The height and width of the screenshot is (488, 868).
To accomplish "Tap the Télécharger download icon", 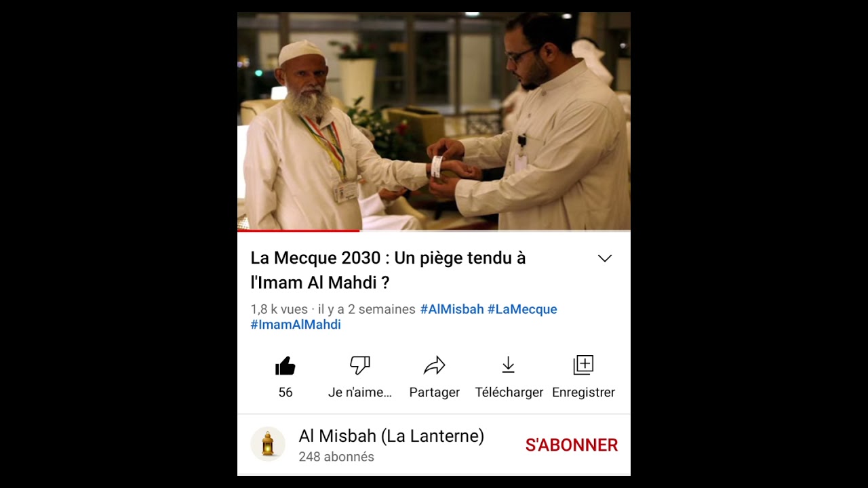I will [x=509, y=366].
